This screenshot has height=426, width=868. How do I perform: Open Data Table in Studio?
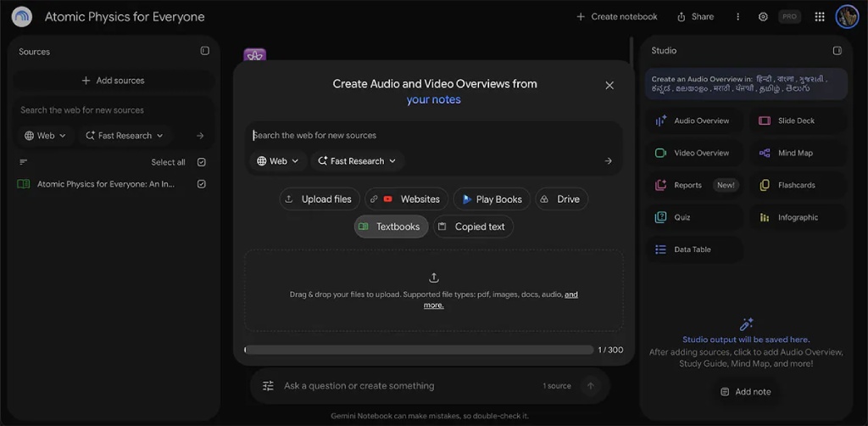pyautogui.click(x=694, y=249)
